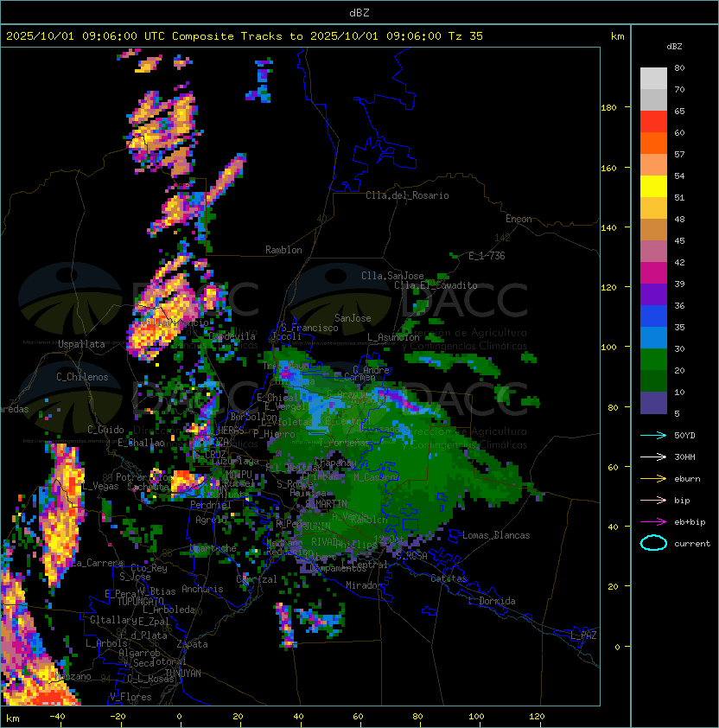The width and height of the screenshot is (719, 728).
Task: Click the 'Clla.SanJose' place label
Action: [x=392, y=276]
